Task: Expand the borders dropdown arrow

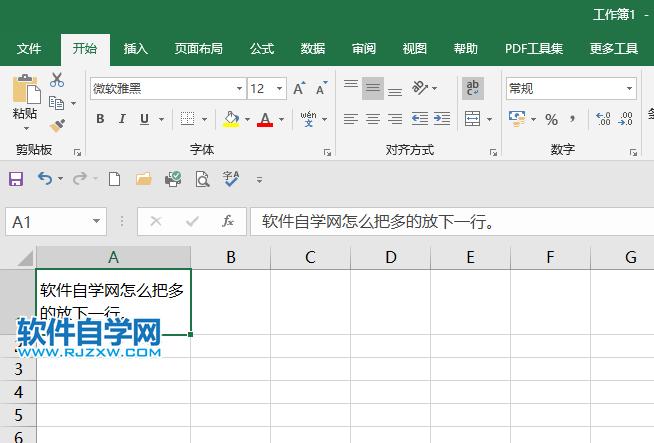Action: 204,120
